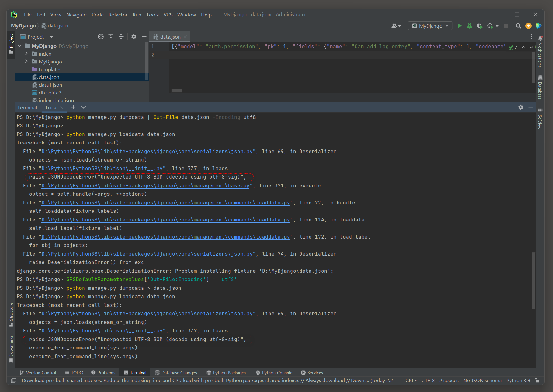This screenshot has width=553, height=392.
Task: Open Python Packages tool window
Action: click(226, 372)
